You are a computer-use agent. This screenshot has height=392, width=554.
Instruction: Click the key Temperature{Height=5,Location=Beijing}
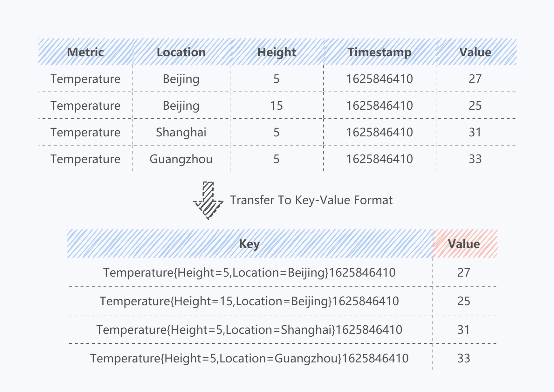coord(249,272)
